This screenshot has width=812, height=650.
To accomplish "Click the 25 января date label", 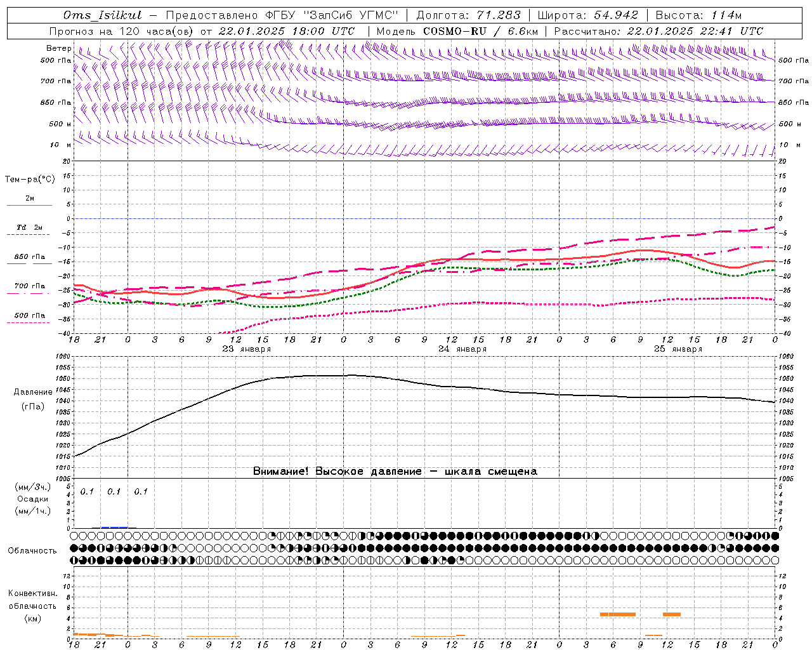I will point(678,349).
